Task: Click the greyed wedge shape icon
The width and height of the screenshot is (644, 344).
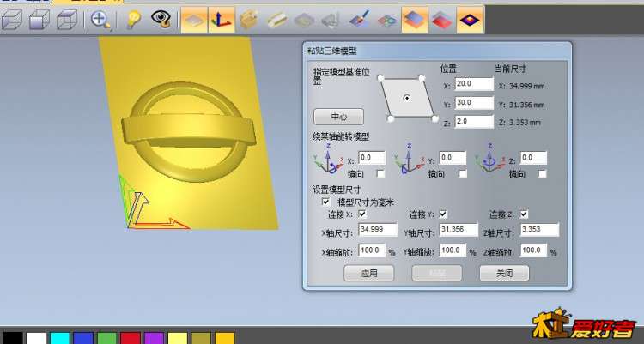Action: coord(331,20)
